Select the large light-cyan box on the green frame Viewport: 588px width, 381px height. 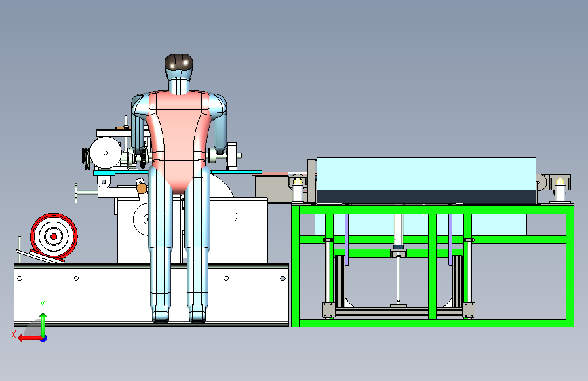click(427, 174)
